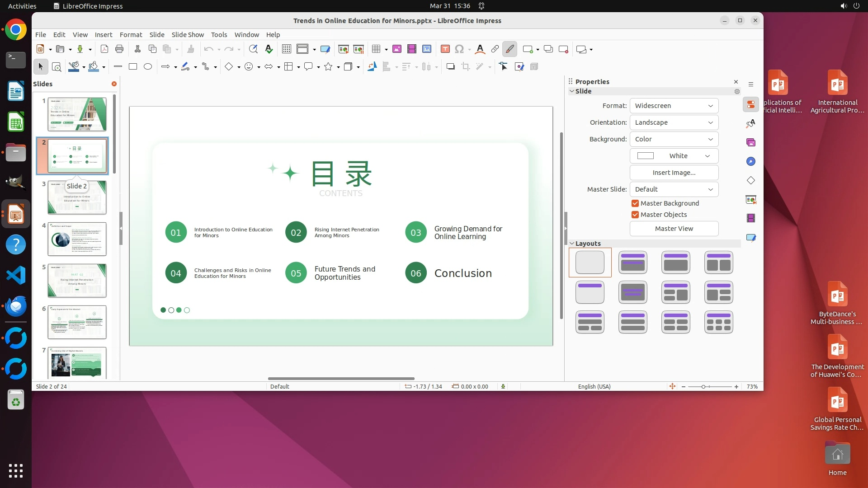The image size is (868, 488).
Task: Open the sidebar Navigator panel icon
Action: click(x=751, y=162)
